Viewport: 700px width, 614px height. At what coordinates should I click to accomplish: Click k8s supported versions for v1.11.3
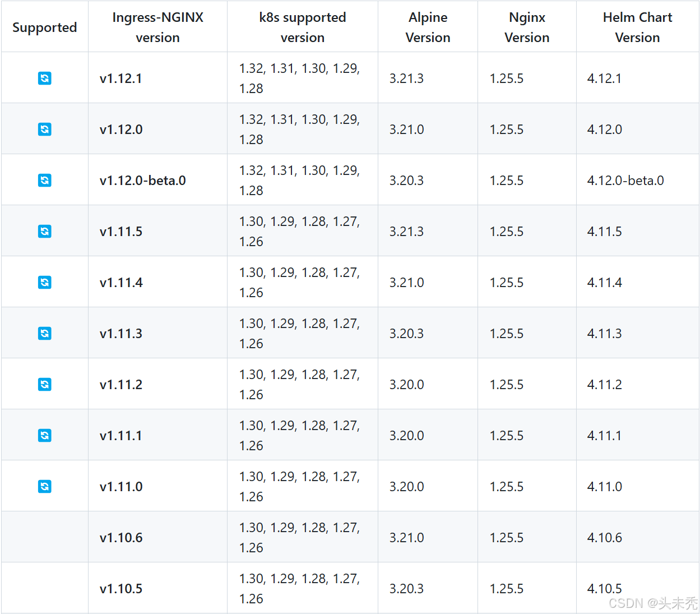(299, 334)
